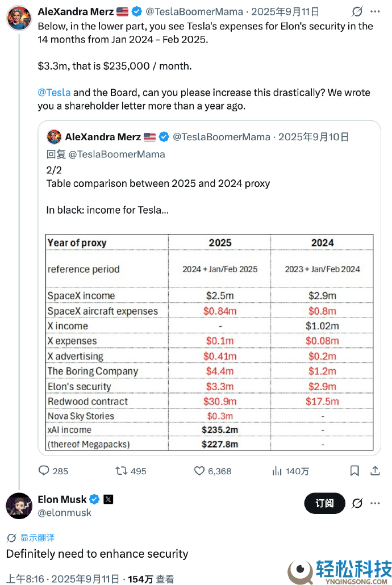Open AleXandra Merz's profile avatar
The height and width of the screenshot is (585, 392).
point(19,18)
